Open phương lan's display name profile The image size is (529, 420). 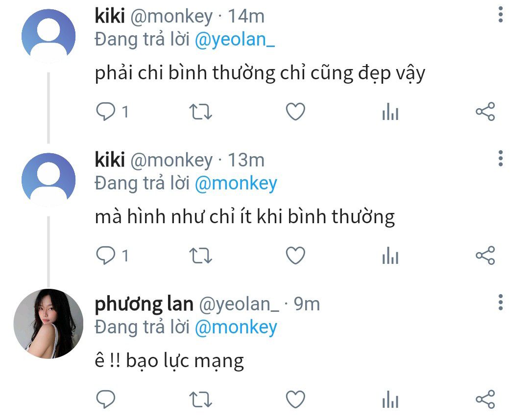(x=144, y=303)
